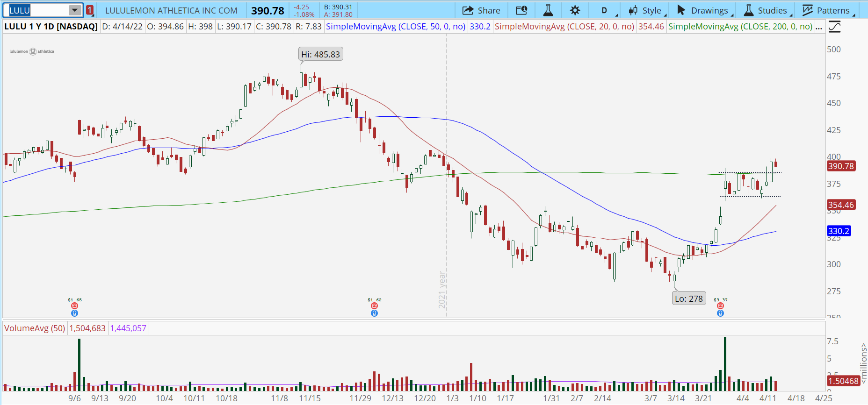The height and width of the screenshot is (405, 868).
Task: Click the R: 7.83 range readout
Action: [x=309, y=27]
